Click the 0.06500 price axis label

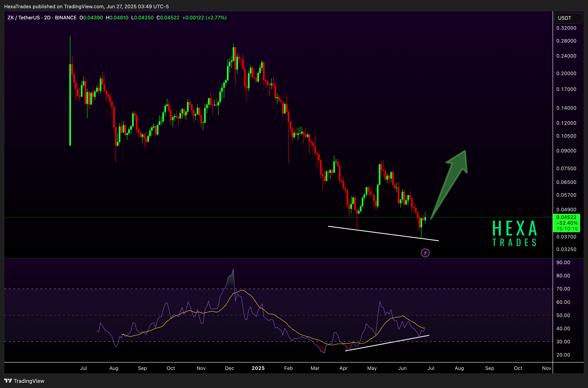(x=566, y=182)
